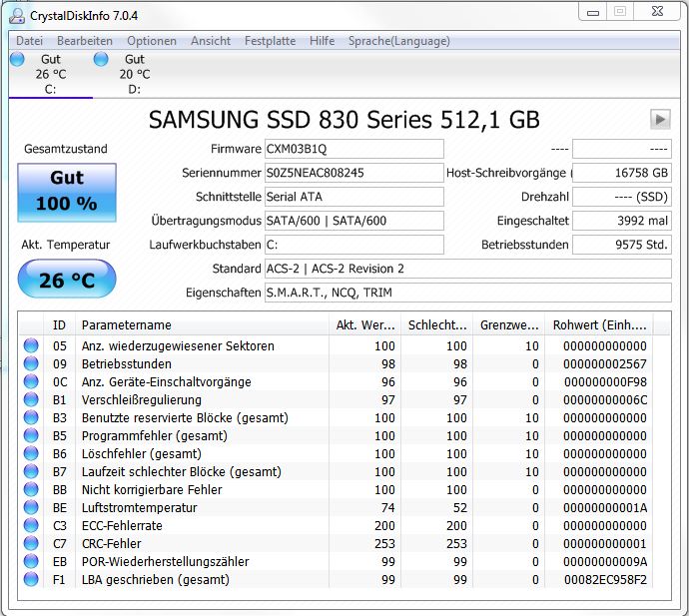Click status orb for CRC-Fehler row
689x616 pixels.
[31, 543]
